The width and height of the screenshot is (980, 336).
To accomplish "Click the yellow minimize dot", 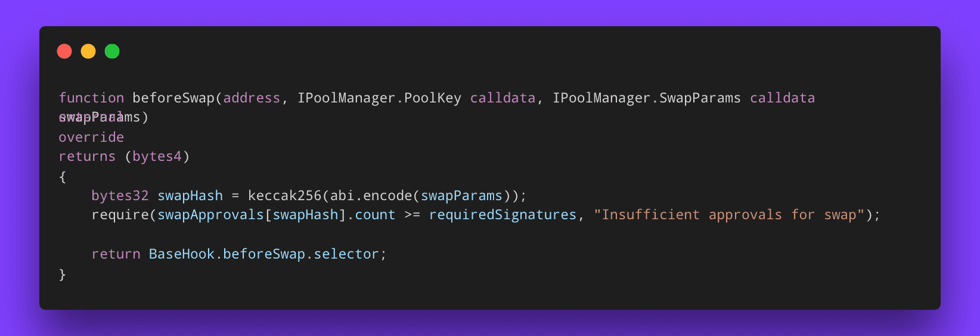I will click(88, 52).
